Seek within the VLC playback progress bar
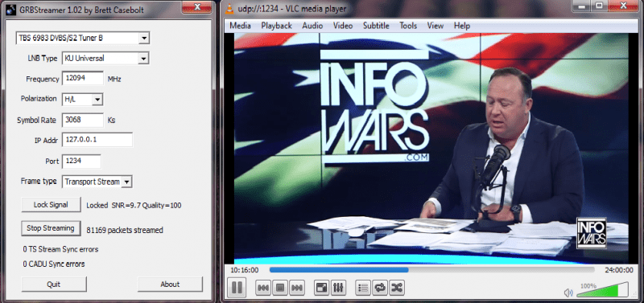644x303 pixels. [432, 270]
